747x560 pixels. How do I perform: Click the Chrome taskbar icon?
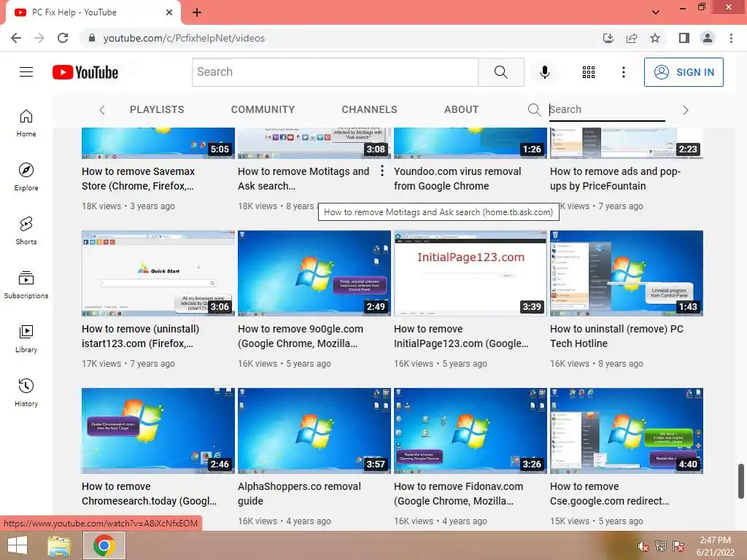[104, 545]
